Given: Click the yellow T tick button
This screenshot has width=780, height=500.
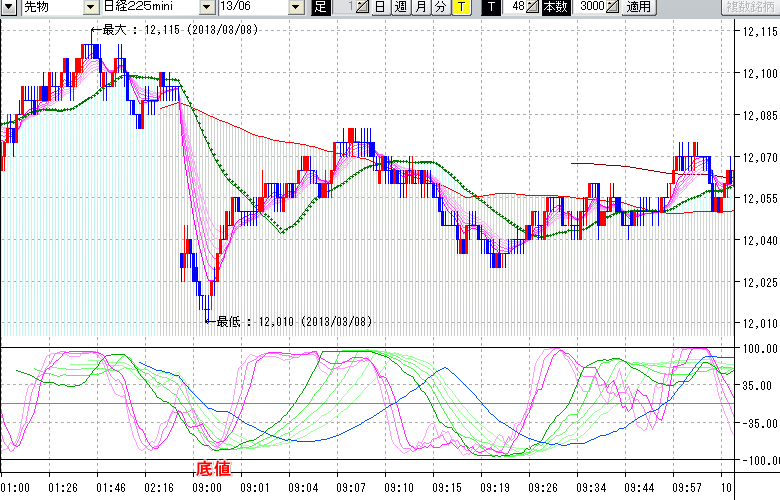Looking at the screenshot, I should (x=461, y=7).
